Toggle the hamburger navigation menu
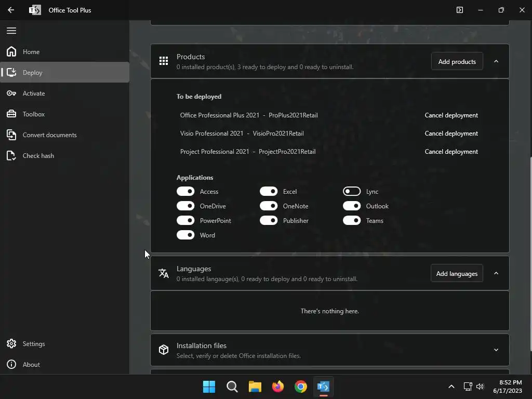The width and height of the screenshot is (532, 399). click(x=11, y=31)
